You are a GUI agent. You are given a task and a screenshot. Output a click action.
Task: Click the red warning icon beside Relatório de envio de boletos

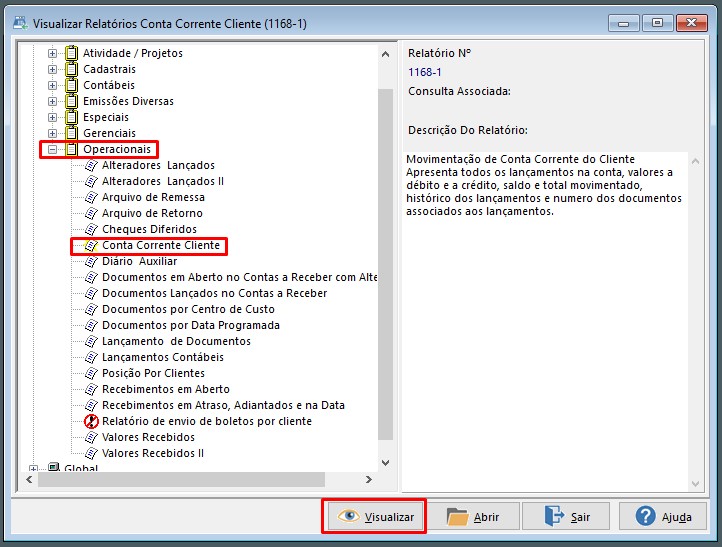coord(92,421)
